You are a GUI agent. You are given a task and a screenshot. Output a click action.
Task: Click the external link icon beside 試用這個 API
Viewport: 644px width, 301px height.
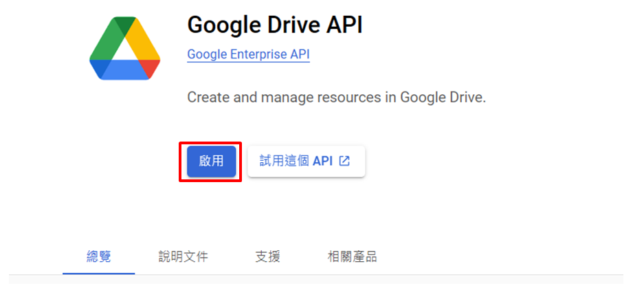(x=345, y=161)
